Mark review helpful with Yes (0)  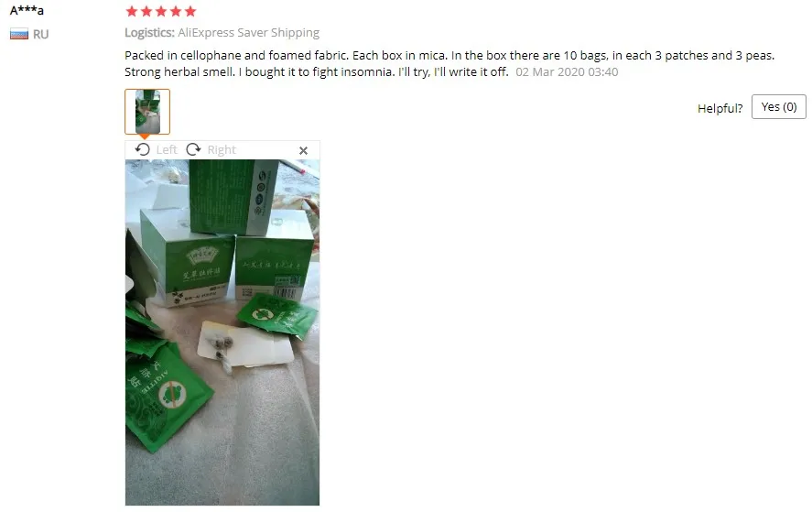(778, 107)
